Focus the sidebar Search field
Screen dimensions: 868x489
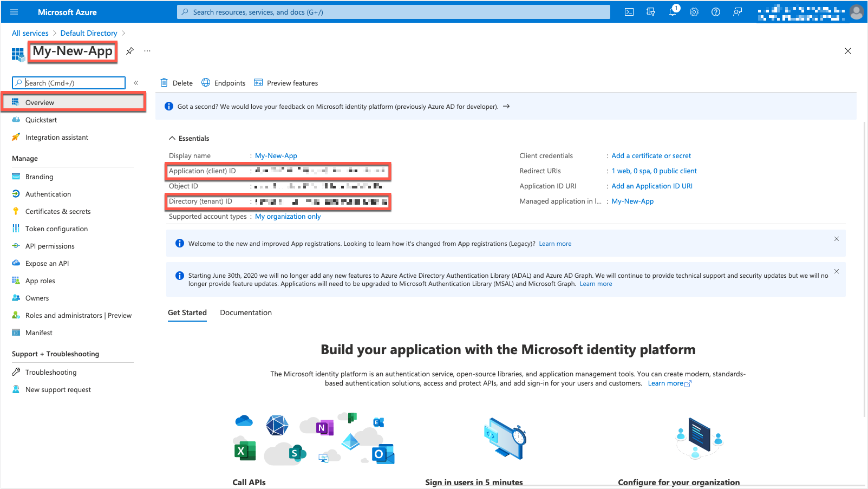[69, 83]
